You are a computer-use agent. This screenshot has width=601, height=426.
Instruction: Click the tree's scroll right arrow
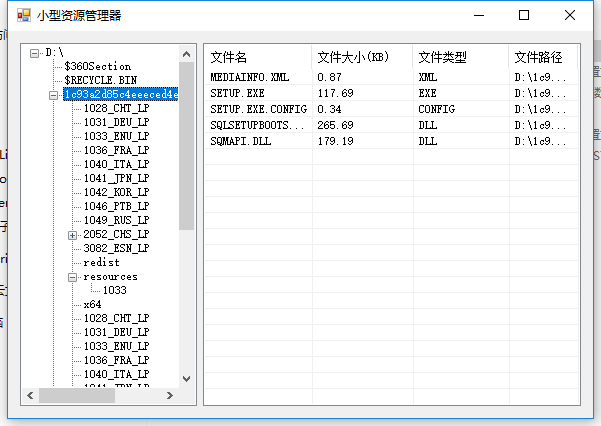[170, 395]
